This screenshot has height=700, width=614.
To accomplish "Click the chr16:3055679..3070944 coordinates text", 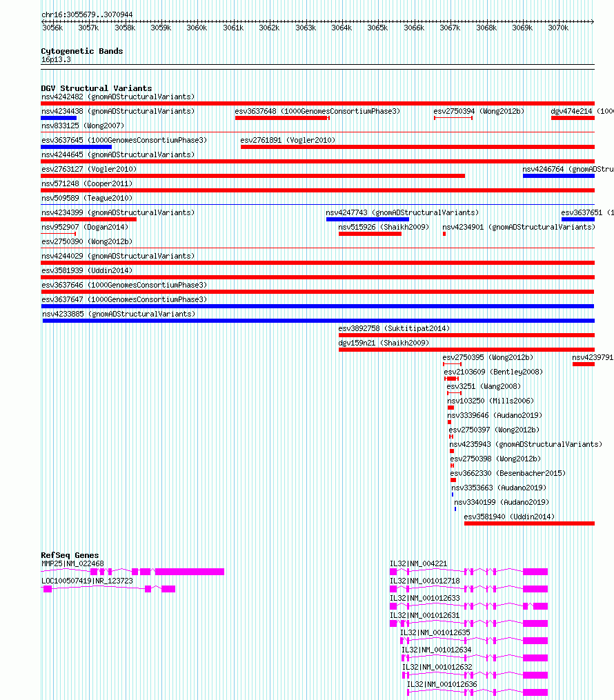I will click(x=87, y=14).
